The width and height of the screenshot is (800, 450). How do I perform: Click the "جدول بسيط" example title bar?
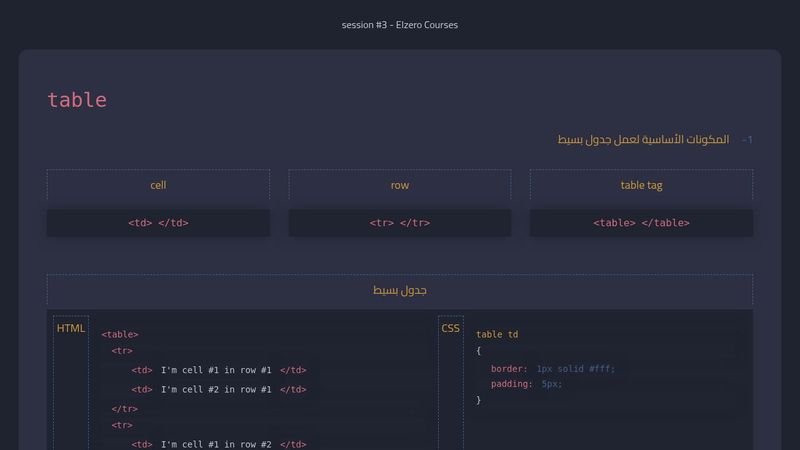click(x=399, y=290)
